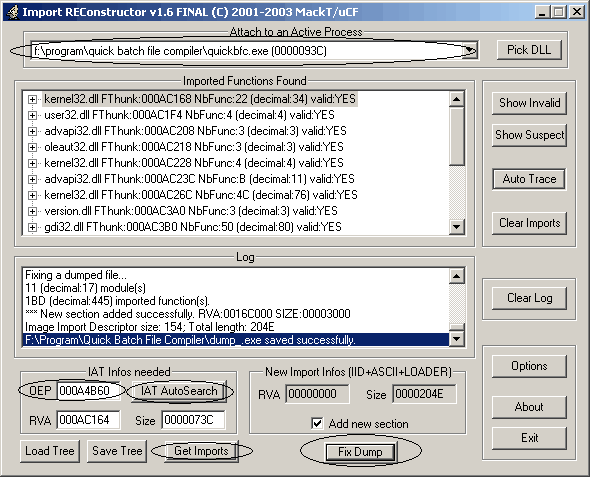Open the Options dialog
Viewport: 590px width, 477px height.
[x=529, y=366]
